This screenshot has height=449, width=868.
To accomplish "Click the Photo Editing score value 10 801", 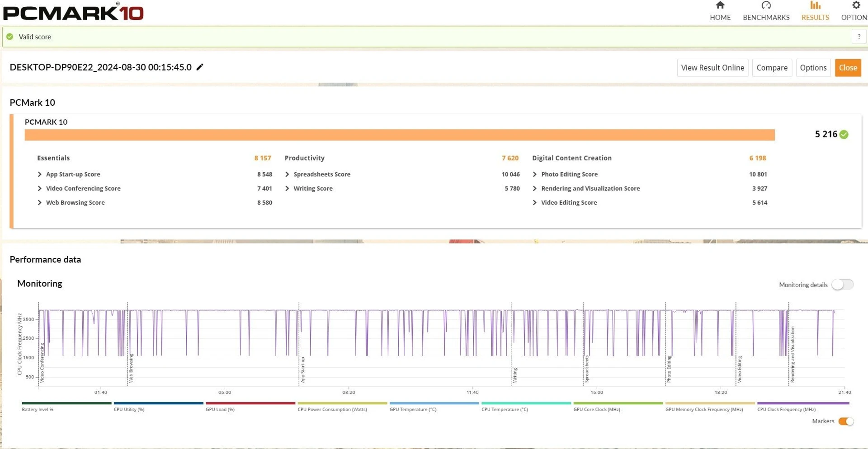I will pyautogui.click(x=758, y=174).
